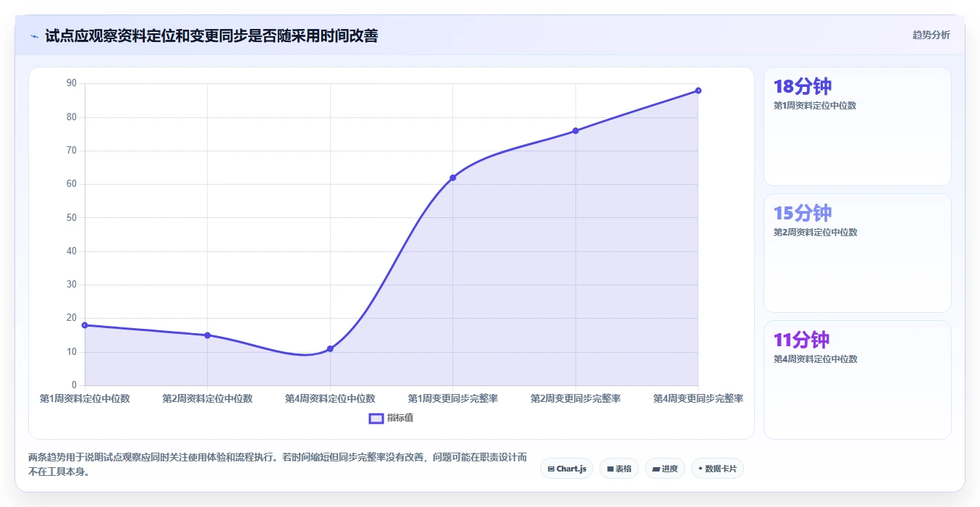Click data point for 第2周资料定位中位数
The width and height of the screenshot is (980, 507).
click(208, 335)
